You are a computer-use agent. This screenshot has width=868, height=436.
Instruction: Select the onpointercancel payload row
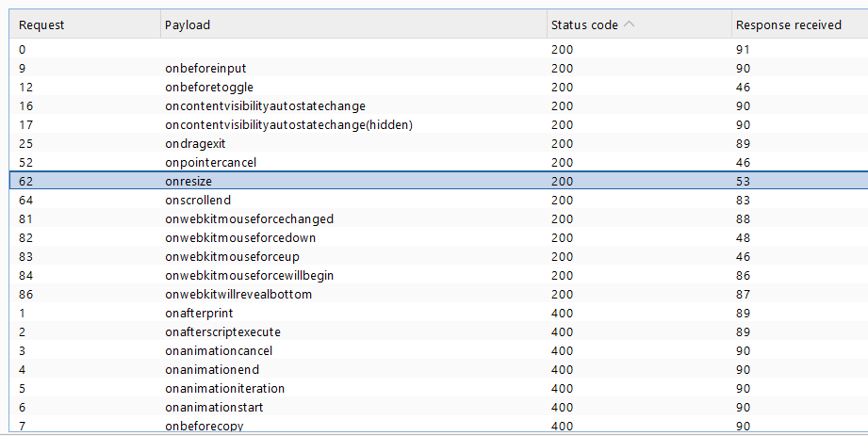[x=439, y=162]
